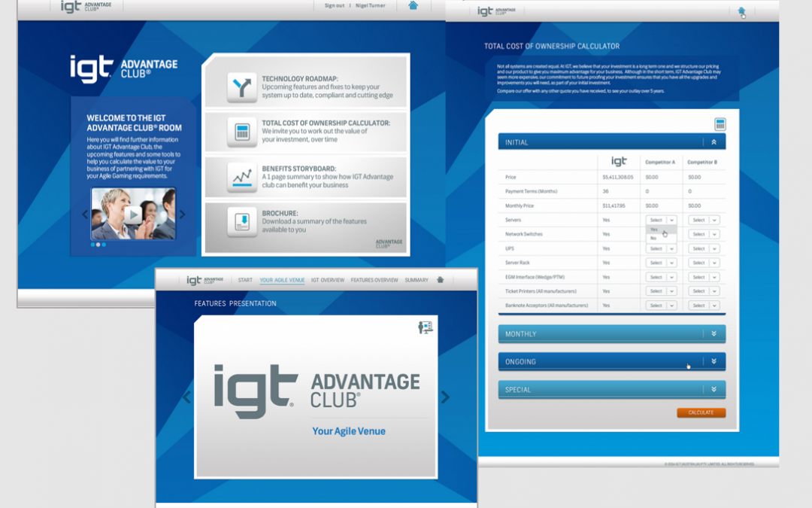Viewport: 812px width, 508px height.
Task: Click the IGT Advantage Club logo in the room header
Action: click(86, 6)
